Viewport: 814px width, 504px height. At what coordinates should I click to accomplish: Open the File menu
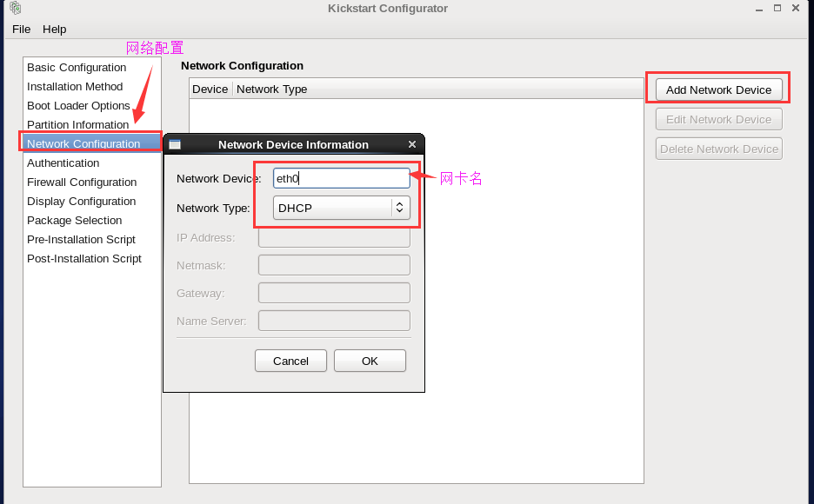click(21, 29)
